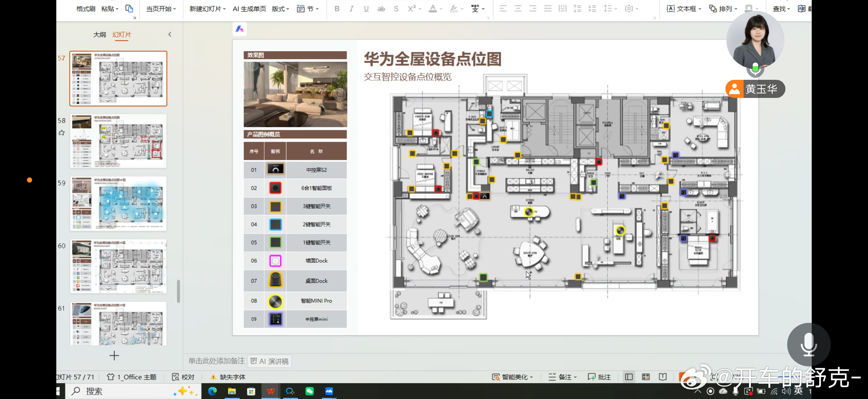Click the 缺失字体 missing fonts warning
The height and width of the screenshot is (399, 868).
click(228, 377)
